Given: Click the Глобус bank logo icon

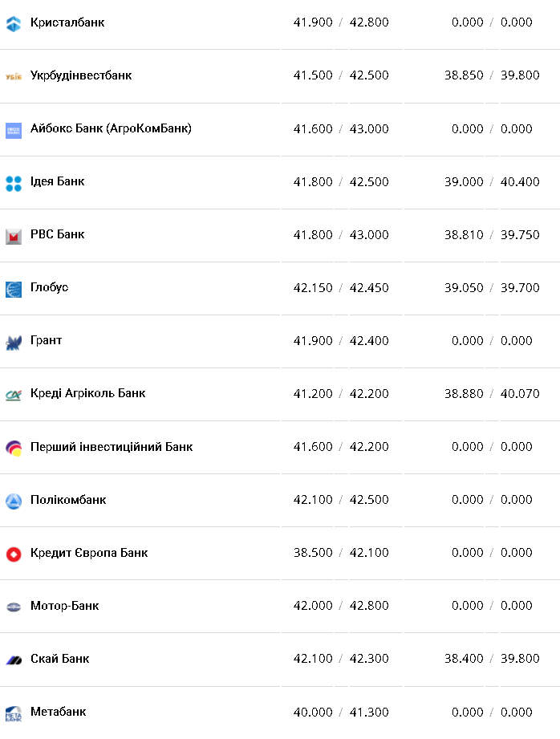Looking at the screenshot, I should pos(13,289).
